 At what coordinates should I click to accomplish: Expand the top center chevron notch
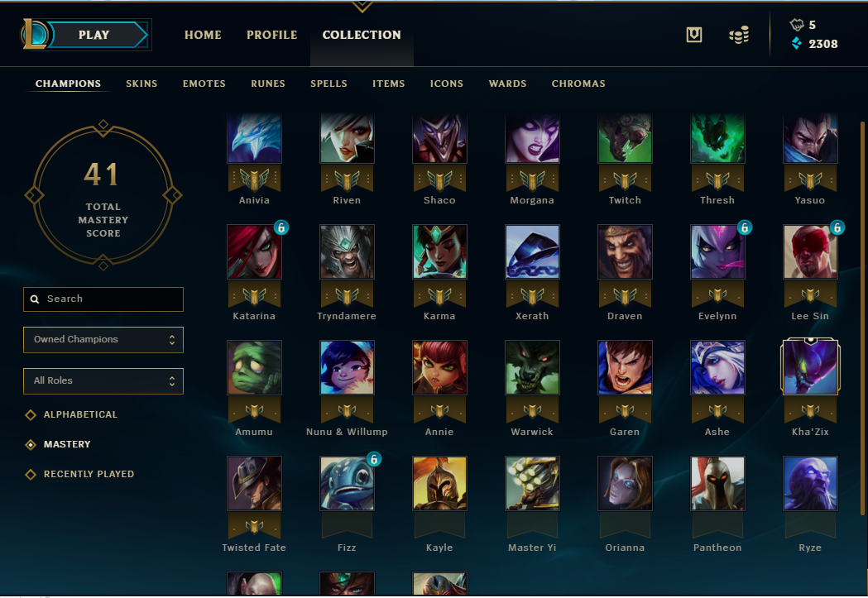(x=362, y=6)
